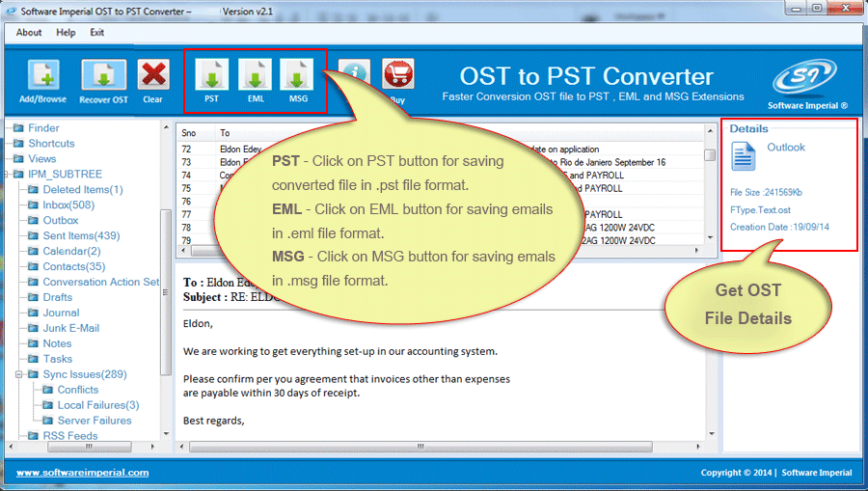Select the Views folder
Viewport: 868px width, 491px height.
42,159
